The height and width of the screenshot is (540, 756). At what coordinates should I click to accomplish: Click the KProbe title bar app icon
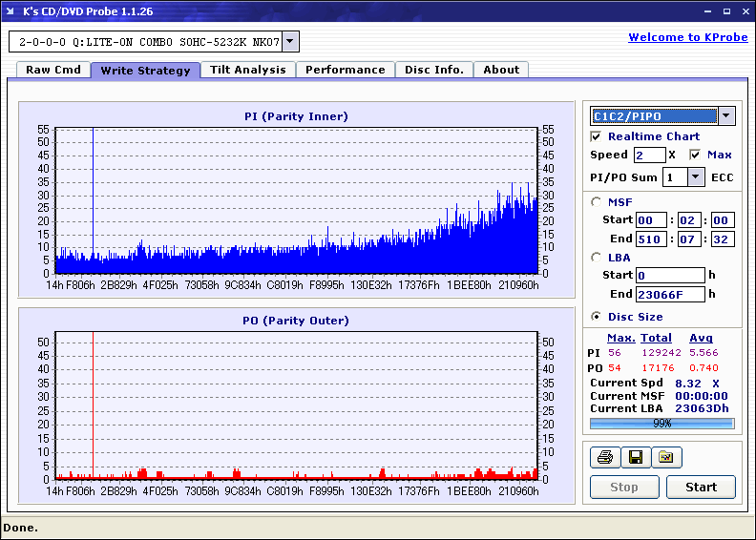click(10, 11)
